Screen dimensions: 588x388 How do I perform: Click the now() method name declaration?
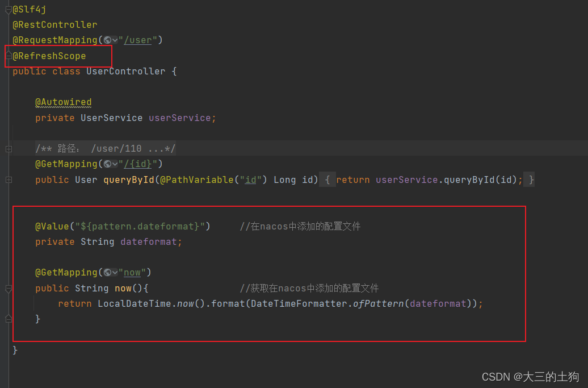(x=123, y=288)
